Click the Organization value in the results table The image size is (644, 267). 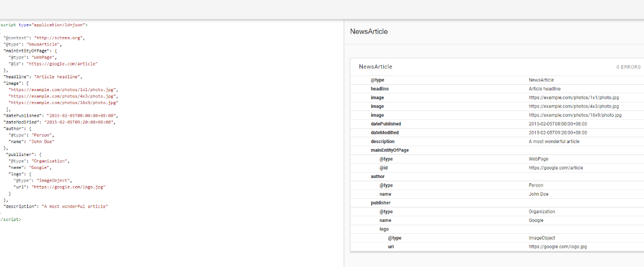(x=541, y=211)
